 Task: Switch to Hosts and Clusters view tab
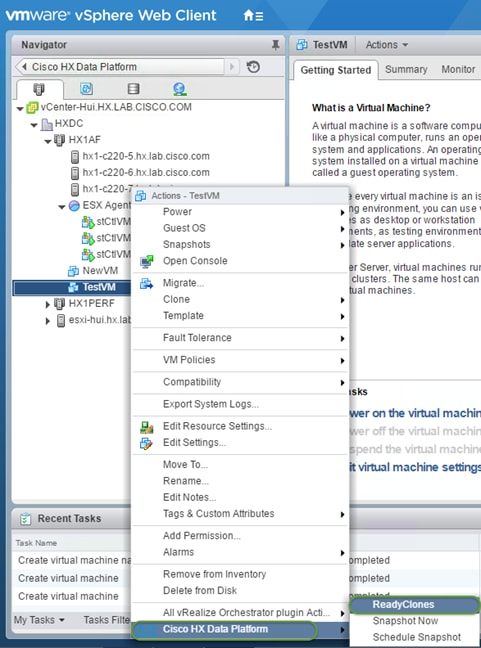coord(39,88)
